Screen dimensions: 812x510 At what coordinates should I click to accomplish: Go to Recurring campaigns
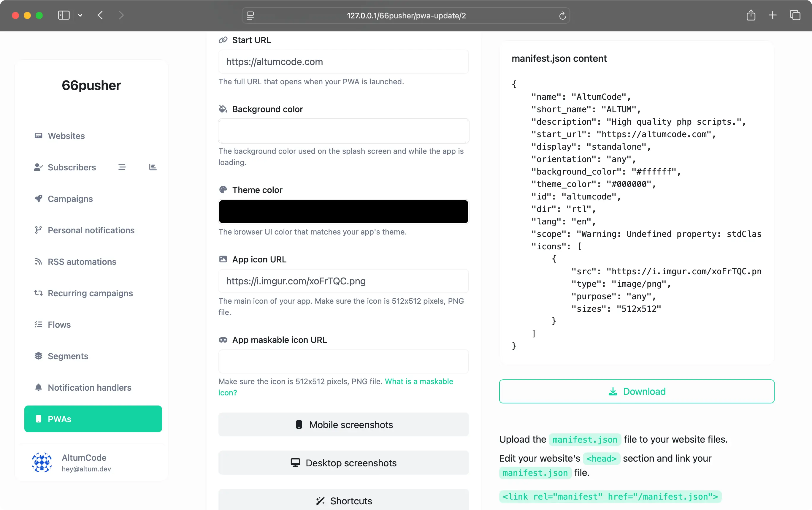click(93, 293)
